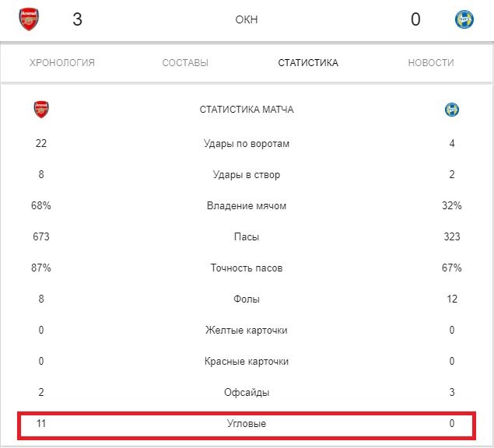This screenshot has width=494, height=448.
Task: Click the Arsenal logo above the statistics column
Action: coord(40,110)
